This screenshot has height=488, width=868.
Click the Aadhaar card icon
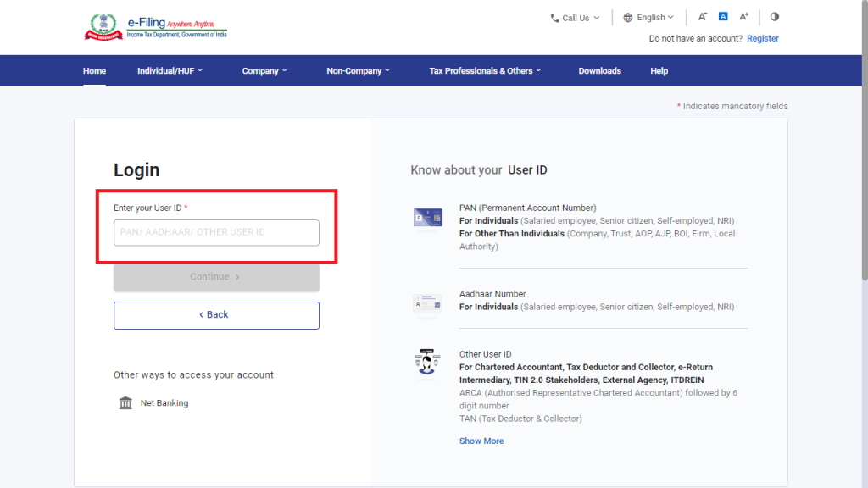(x=427, y=302)
